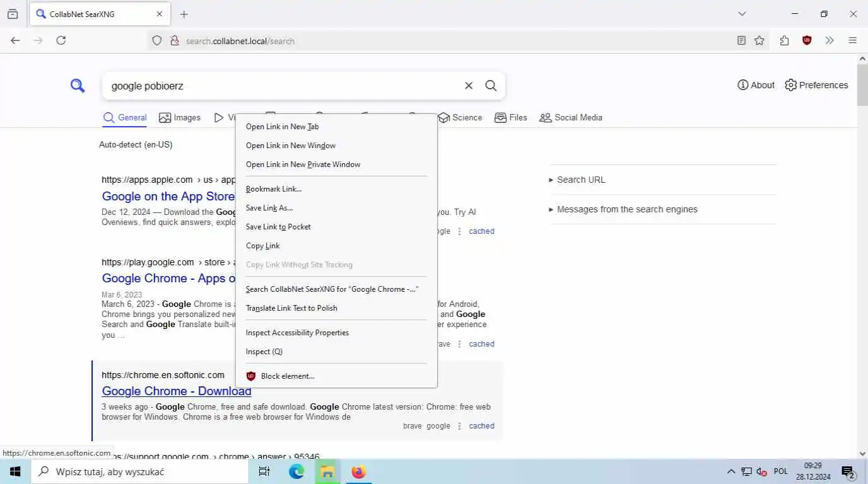Click the Windows taskbar search box
This screenshot has width=868, height=484.
click(139, 471)
